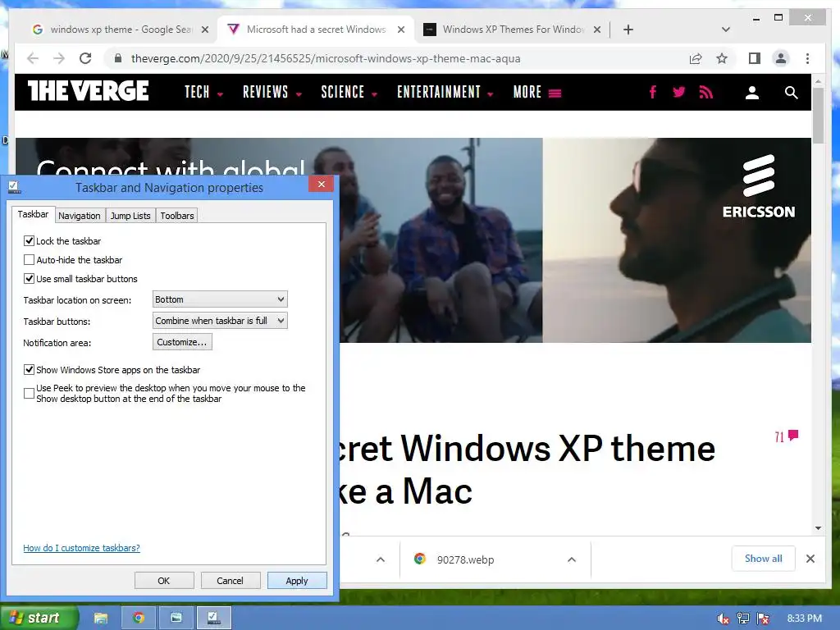Close the downloads bar
The height and width of the screenshot is (630, 840).
810,559
